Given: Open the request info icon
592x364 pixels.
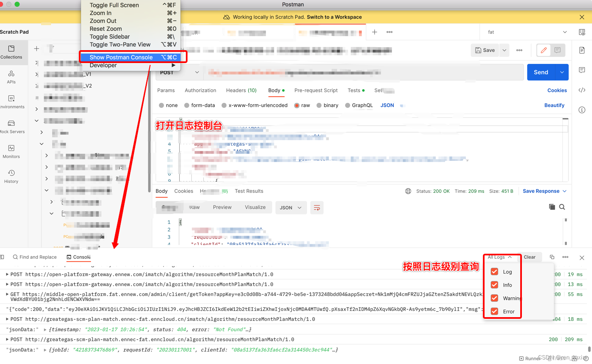Looking at the screenshot, I should click(x=582, y=110).
